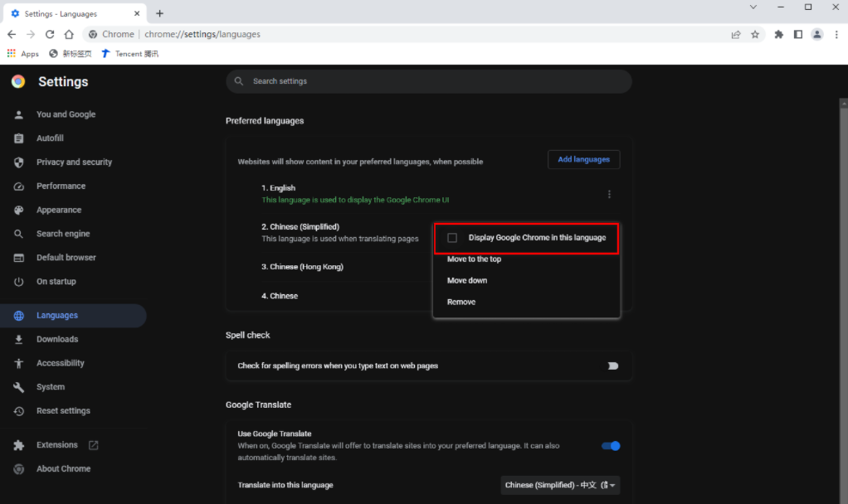
Task: Close the Settings - Languages tab
Action: [x=137, y=13]
